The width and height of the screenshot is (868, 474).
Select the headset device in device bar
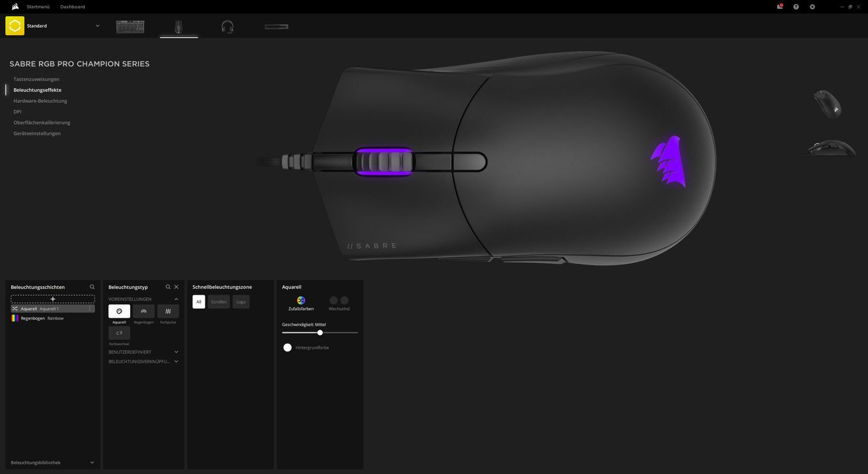(x=227, y=27)
